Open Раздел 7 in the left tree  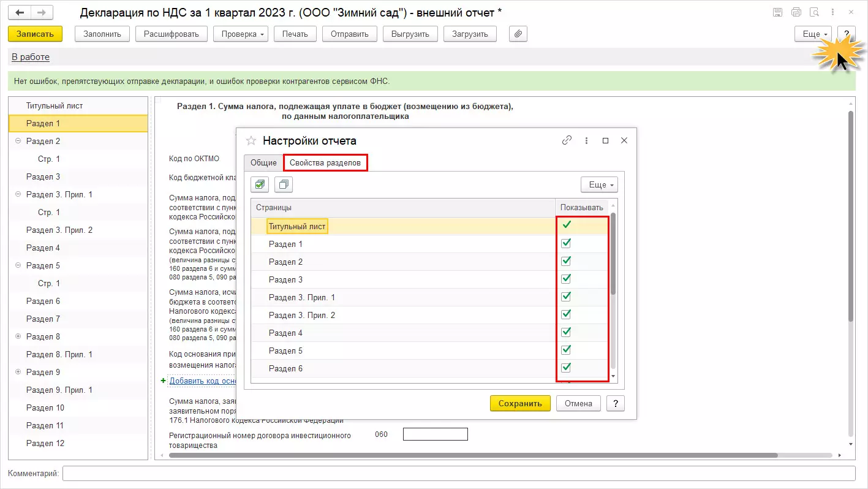(x=78, y=319)
